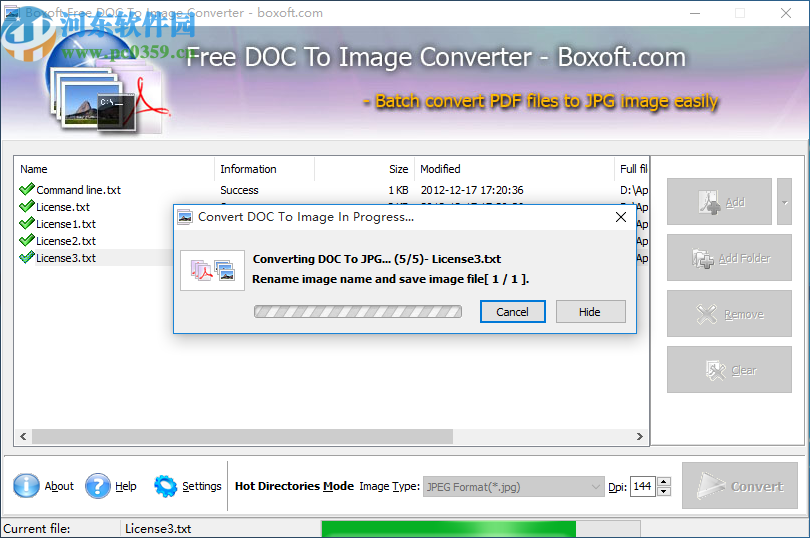Increase Dpi with the up arrow
The image size is (810, 538).
pos(664,482)
